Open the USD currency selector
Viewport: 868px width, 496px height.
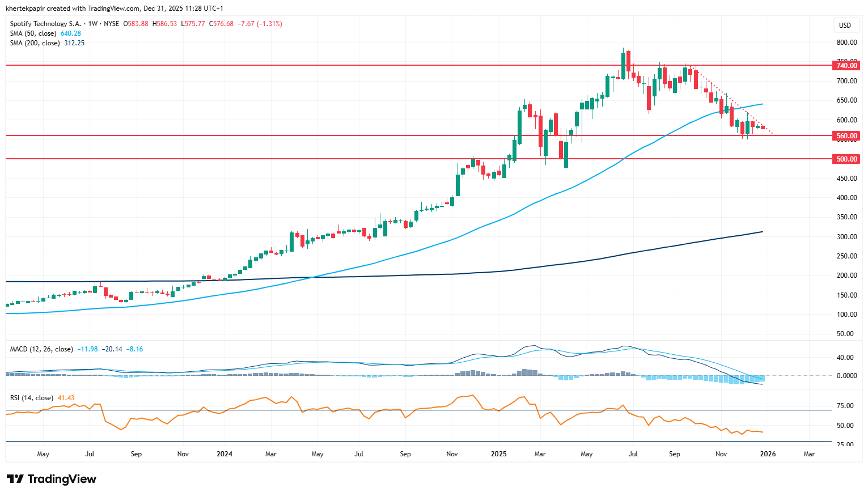coord(845,25)
